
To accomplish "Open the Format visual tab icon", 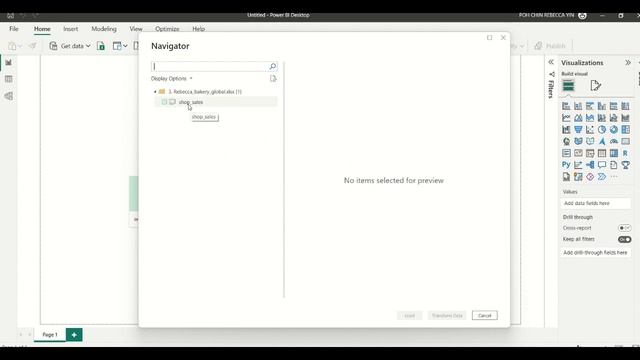I will tap(596, 86).
